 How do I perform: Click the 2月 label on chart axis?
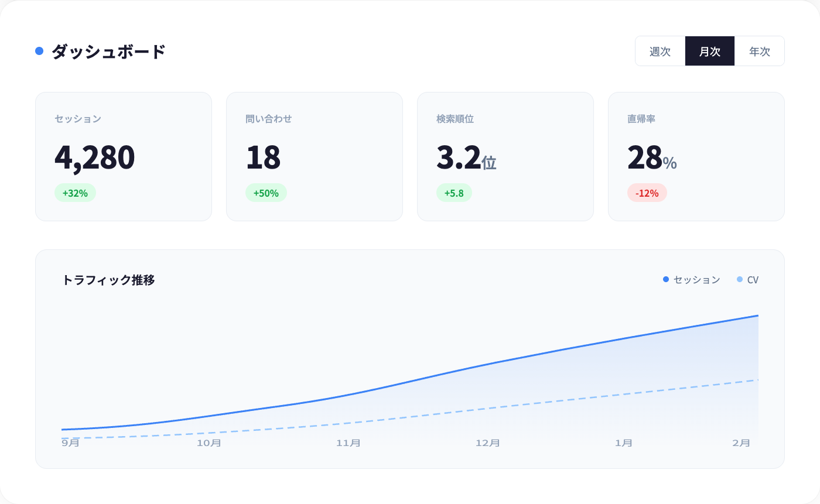tap(741, 443)
